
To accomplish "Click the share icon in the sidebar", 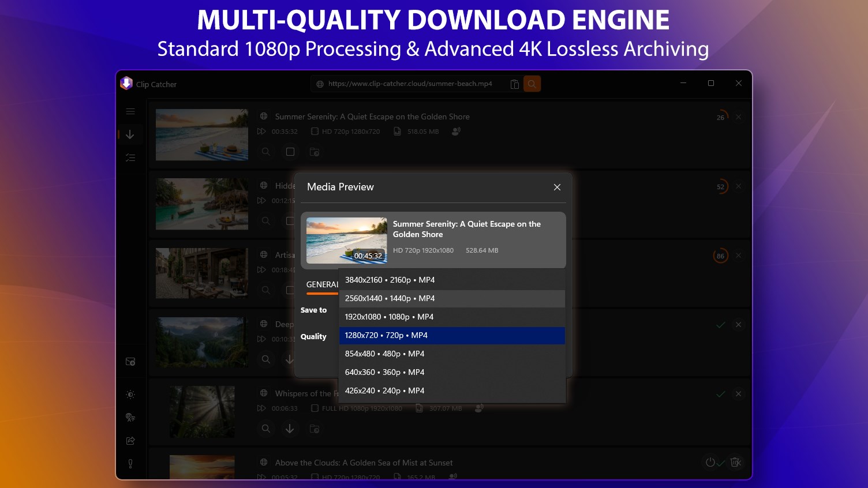I will click(x=130, y=441).
